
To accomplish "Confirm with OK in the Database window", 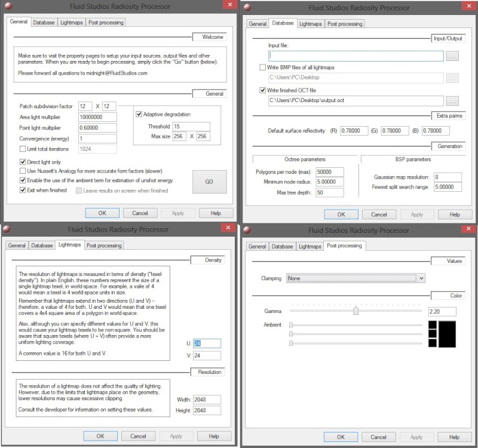I will click(x=341, y=214).
